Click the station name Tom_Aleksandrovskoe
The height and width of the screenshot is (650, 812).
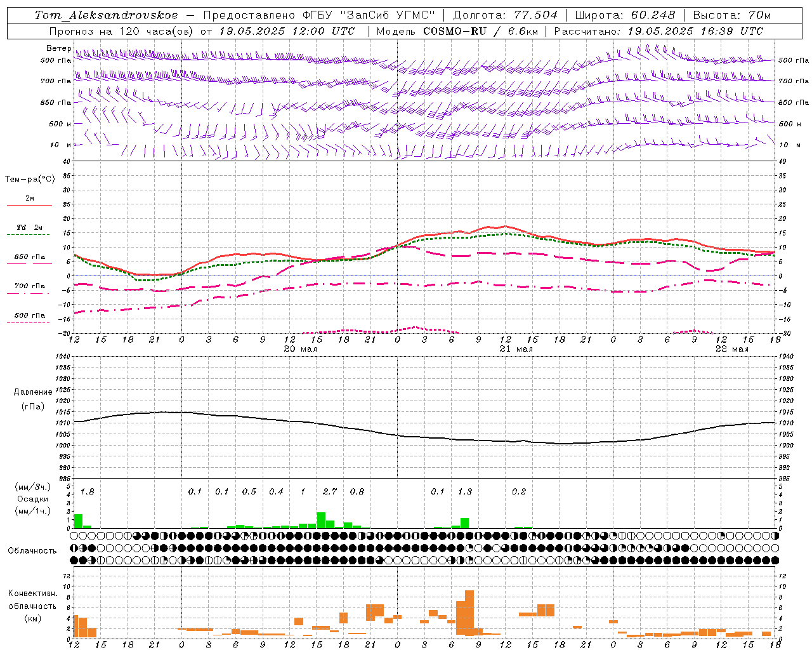[107, 15]
